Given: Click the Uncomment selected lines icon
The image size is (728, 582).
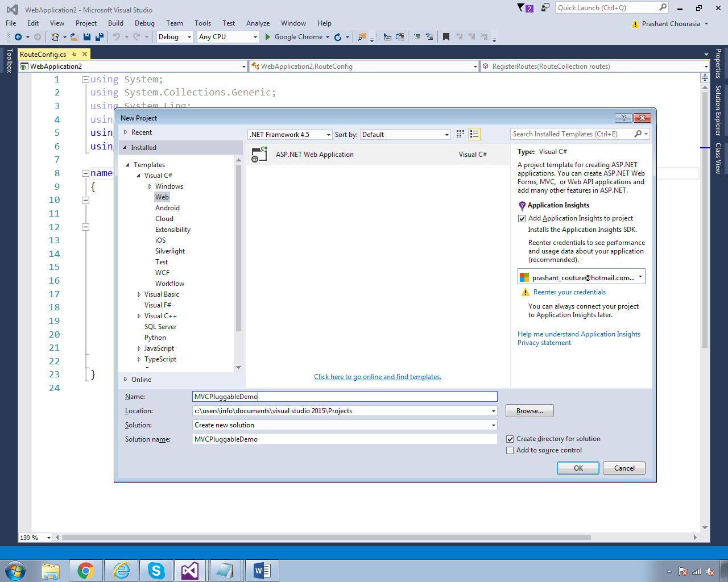Looking at the screenshot, I should [x=429, y=37].
